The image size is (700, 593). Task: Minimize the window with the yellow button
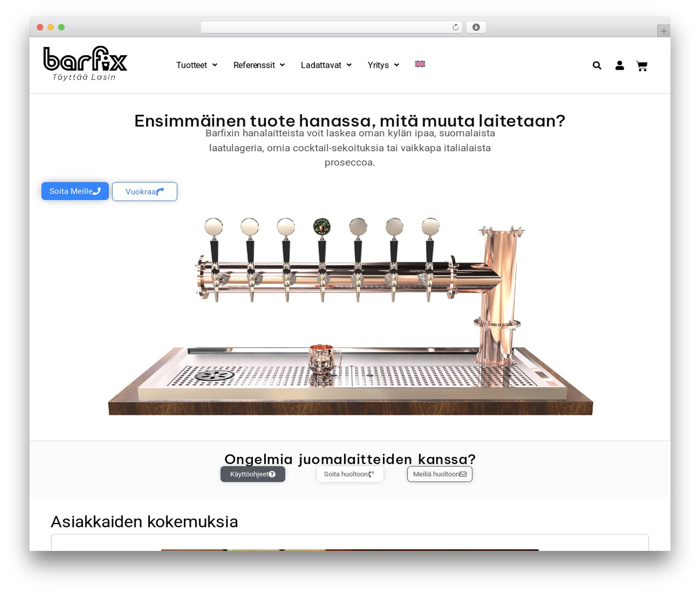51,27
